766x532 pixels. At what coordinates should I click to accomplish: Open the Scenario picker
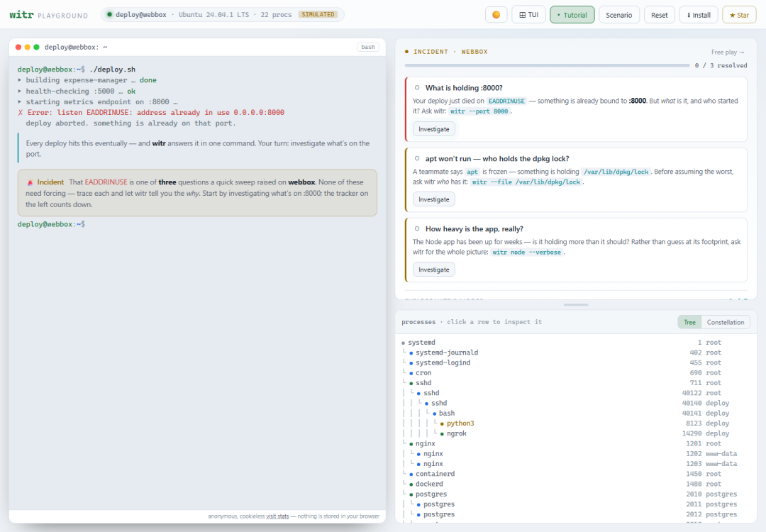(x=619, y=15)
